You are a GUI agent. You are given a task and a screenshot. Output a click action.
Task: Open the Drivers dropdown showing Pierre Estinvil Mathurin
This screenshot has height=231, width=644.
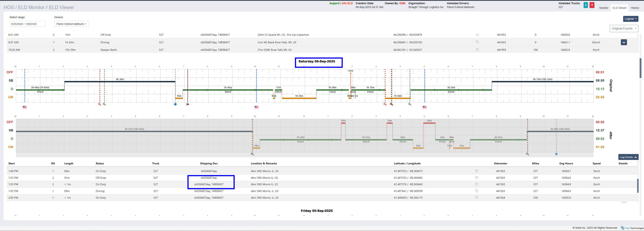click(x=72, y=24)
